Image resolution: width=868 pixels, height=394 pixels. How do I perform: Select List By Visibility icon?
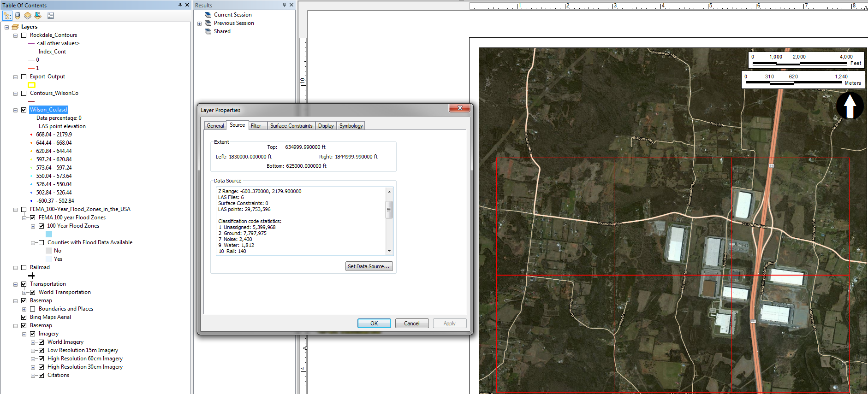(28, 16)
